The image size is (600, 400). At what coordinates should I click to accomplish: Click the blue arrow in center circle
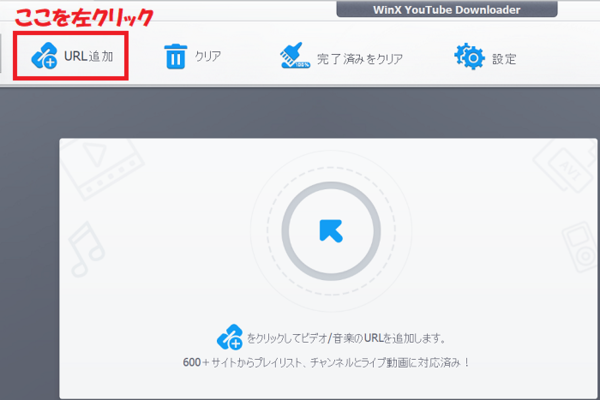[331, 231]
